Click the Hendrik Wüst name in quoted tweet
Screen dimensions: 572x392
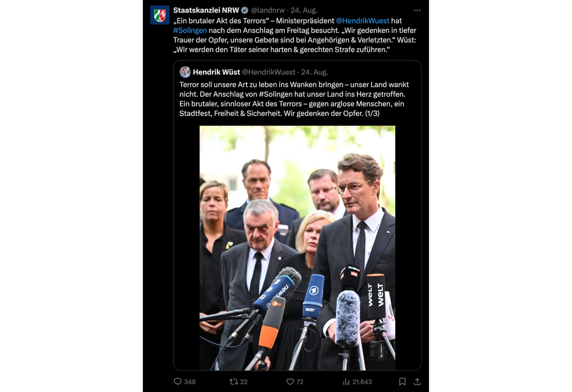216,72
